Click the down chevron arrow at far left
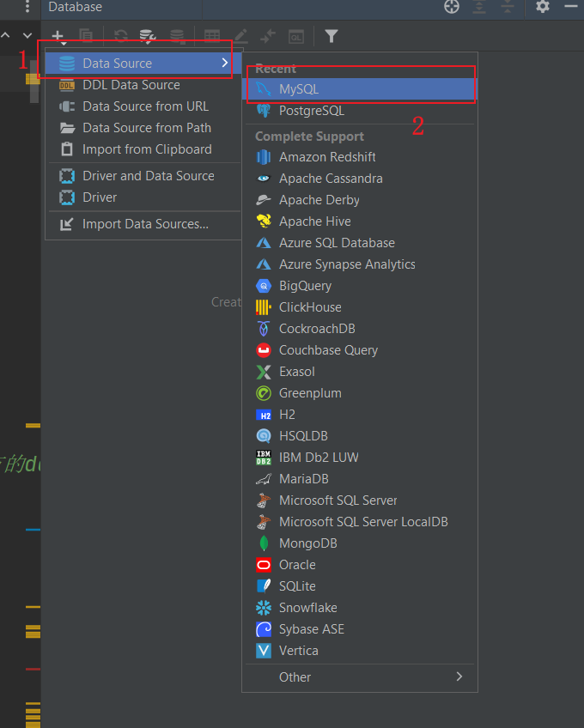 point(27,35)
